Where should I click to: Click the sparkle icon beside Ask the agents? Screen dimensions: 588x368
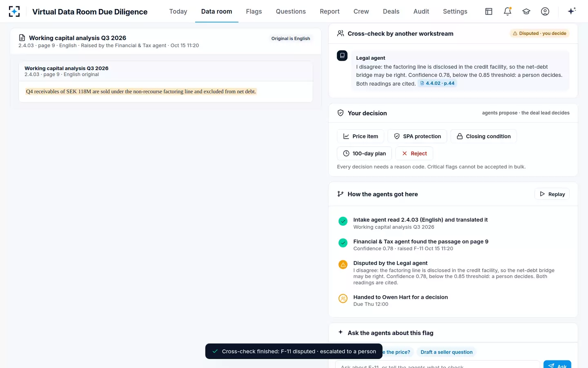point(341,332)
